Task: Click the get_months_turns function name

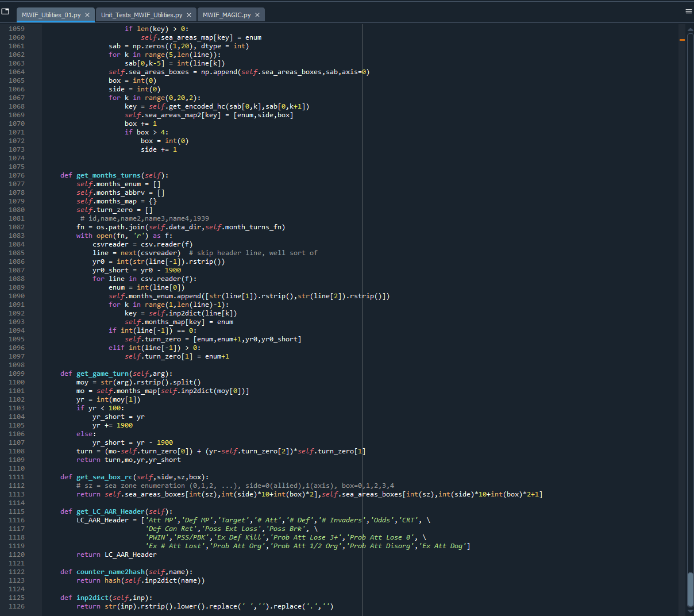Action: point(109,175)
